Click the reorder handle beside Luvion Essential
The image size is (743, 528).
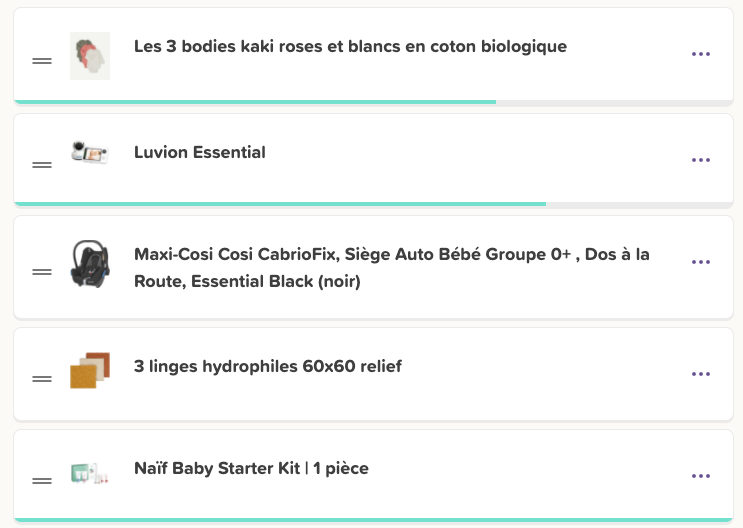(x=42, y=165)
